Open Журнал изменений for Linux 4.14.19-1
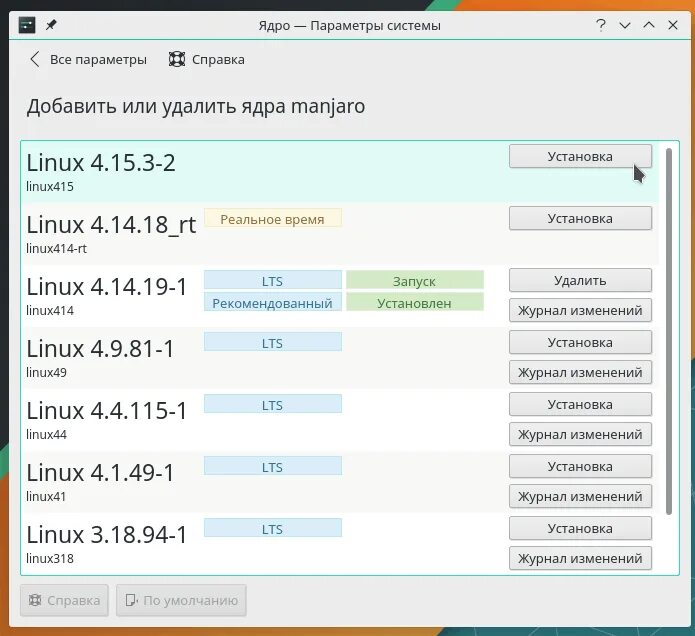Image resolution: width=695 pixels, height=636 pixels. click(x=580, y=310)
